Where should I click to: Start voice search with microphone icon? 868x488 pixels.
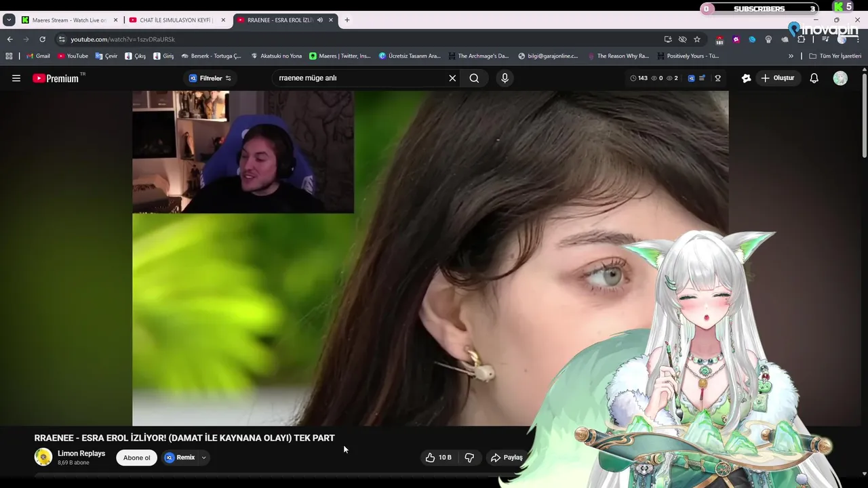tap(505, 78)
